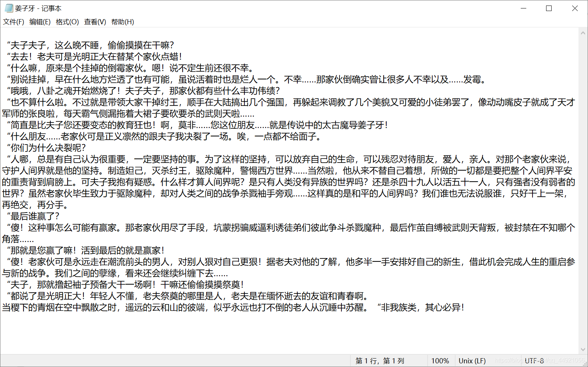Click in the line “夫子，那就撸起袖子预备大干一场
Viewport: 588px width, 367px height.
[125, 285]
